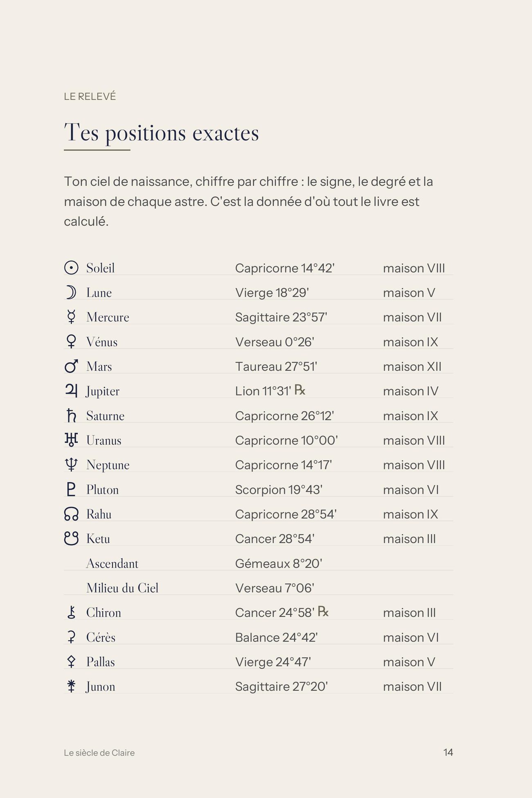Click the Uranus symbol icon
The height and width of the screenshot is (798, 532).
[x=71, y=440]
